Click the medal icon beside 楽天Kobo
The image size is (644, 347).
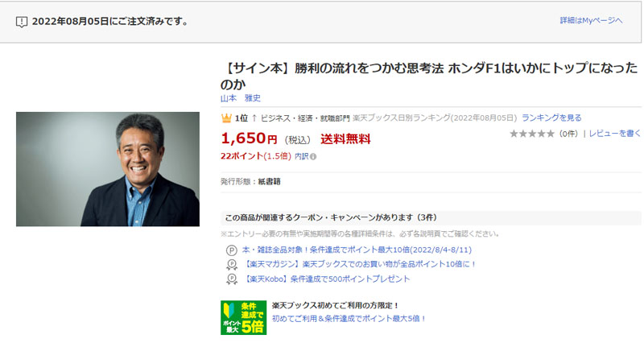(232, 279)
